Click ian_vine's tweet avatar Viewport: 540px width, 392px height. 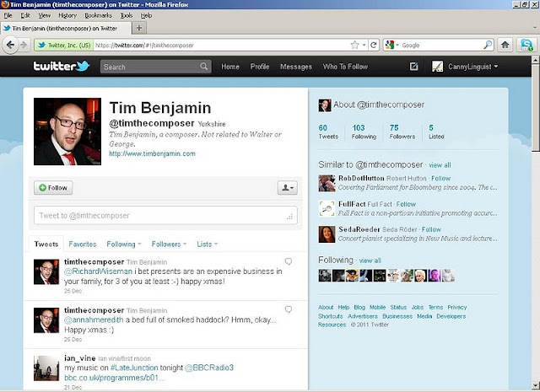pyautogui.click(x=46, y=368)
